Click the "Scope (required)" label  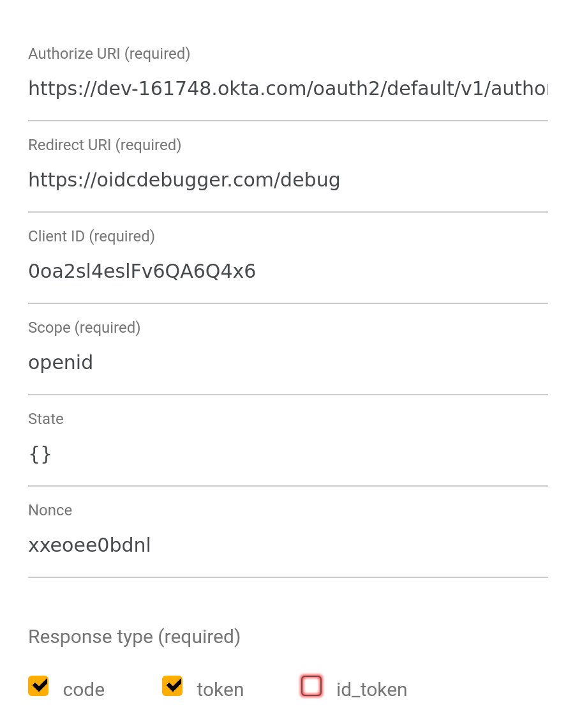coord(84,328)
